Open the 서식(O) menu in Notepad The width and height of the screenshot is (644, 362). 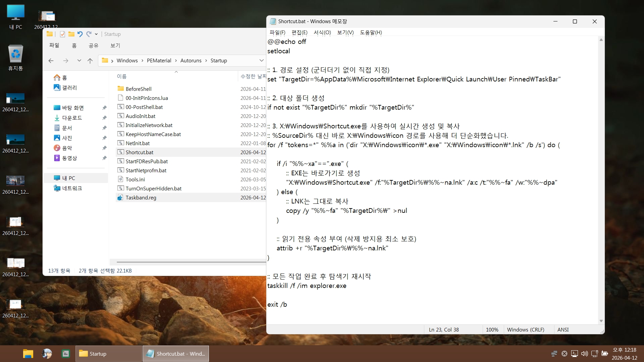pyautogui.click(x=322, y=32)
